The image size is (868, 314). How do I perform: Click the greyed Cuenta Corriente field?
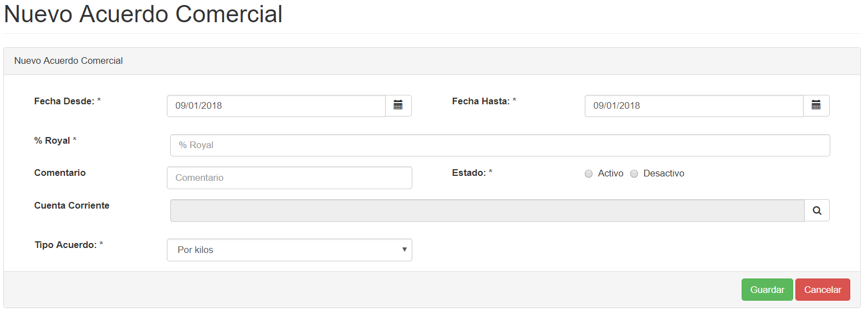tap(487, 210)
